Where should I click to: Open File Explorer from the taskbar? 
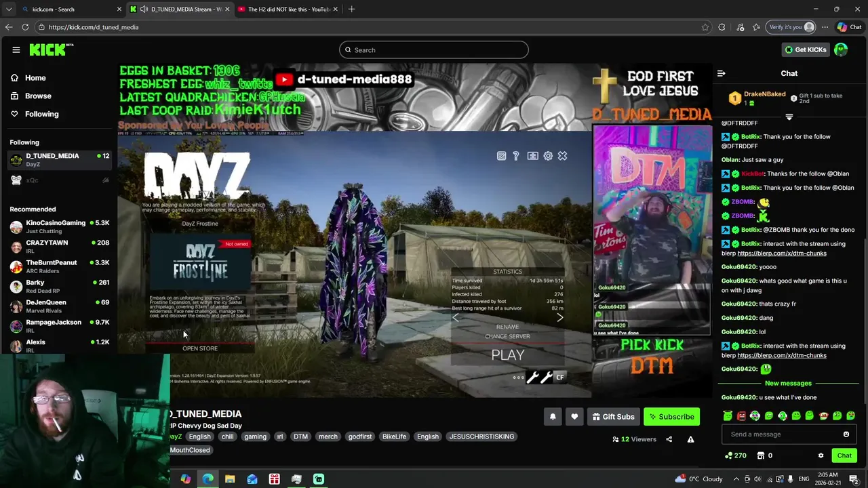coord(230,479)
